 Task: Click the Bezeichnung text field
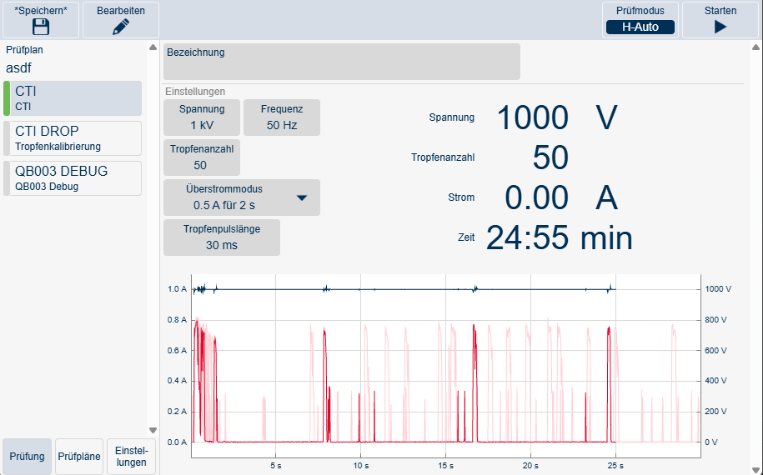pos(342,62)
